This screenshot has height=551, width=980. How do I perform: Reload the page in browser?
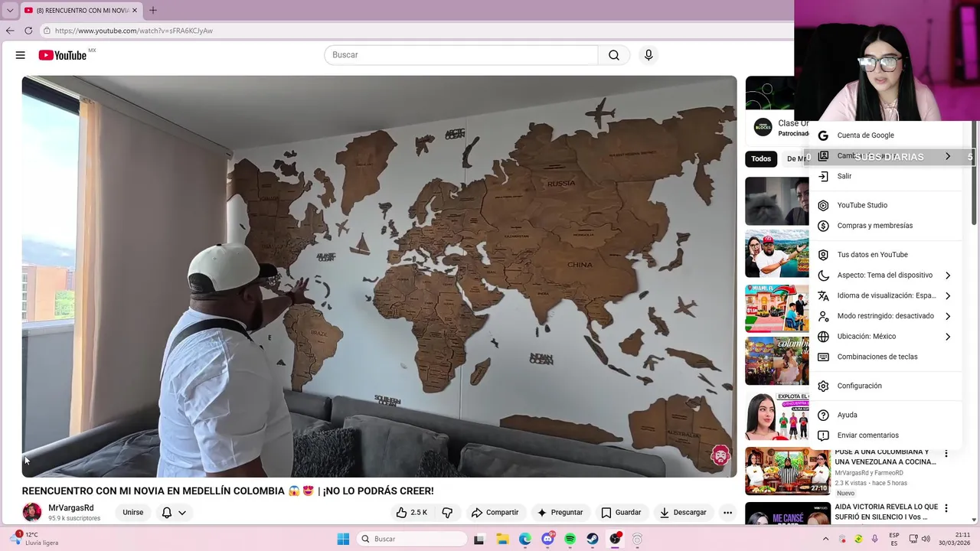(28, 31)
